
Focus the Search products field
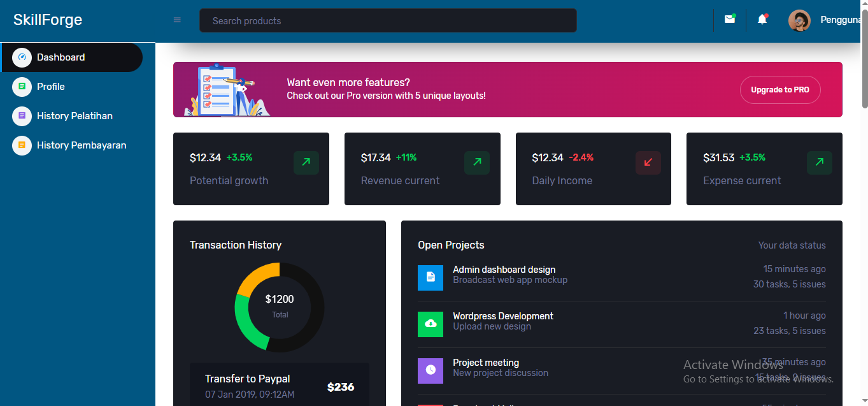coord(388,20)
